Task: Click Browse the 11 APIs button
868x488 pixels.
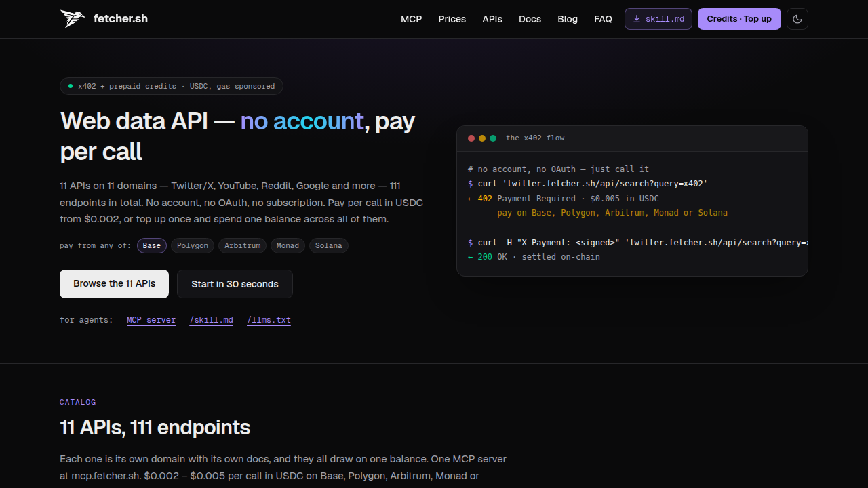Action: (115, 284)
